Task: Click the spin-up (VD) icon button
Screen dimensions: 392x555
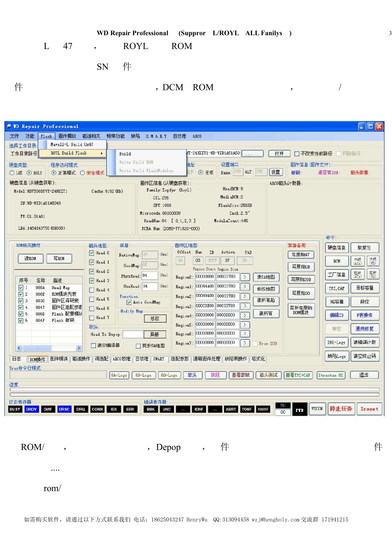Action: click(373, 275)
